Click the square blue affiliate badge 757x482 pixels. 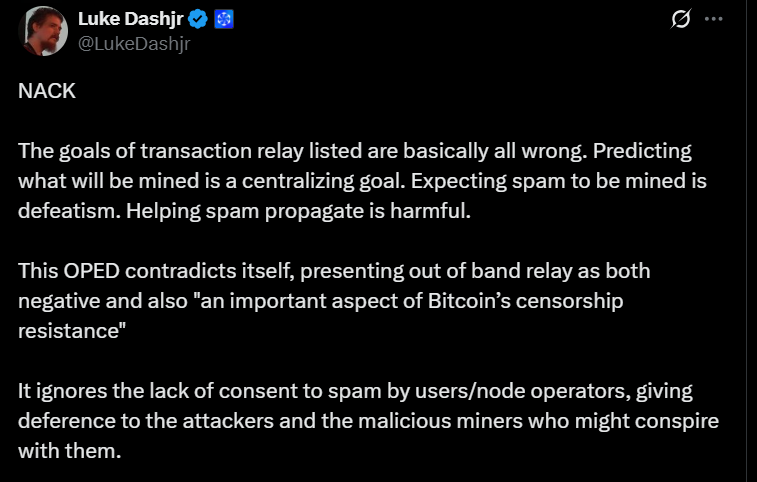tap(224, 19)
